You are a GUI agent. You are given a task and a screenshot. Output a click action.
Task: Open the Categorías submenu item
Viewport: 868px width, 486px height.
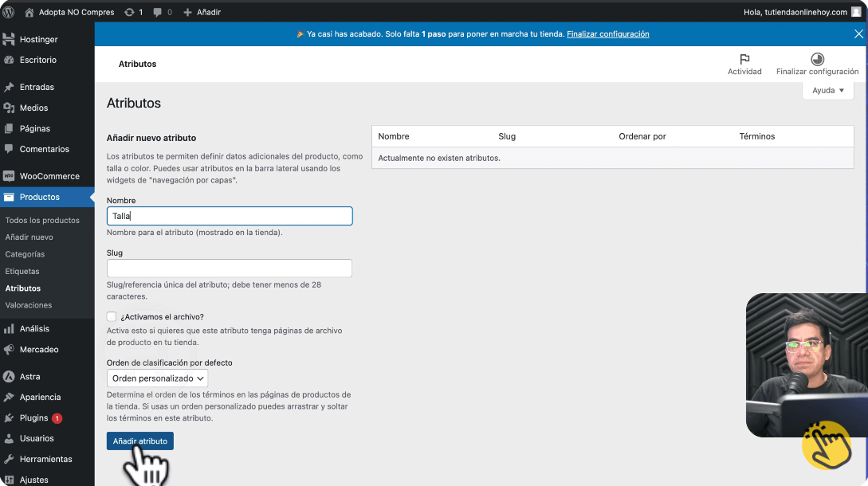click(x=25, y=254)
